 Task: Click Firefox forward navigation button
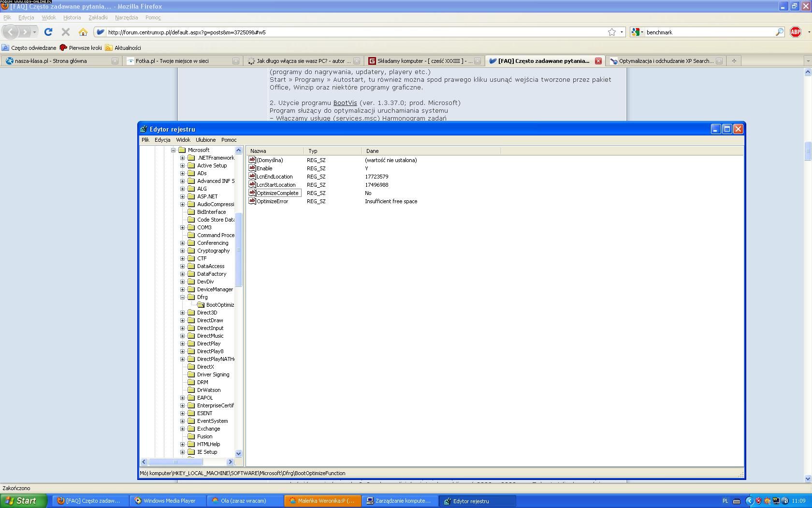coord(25,32)
